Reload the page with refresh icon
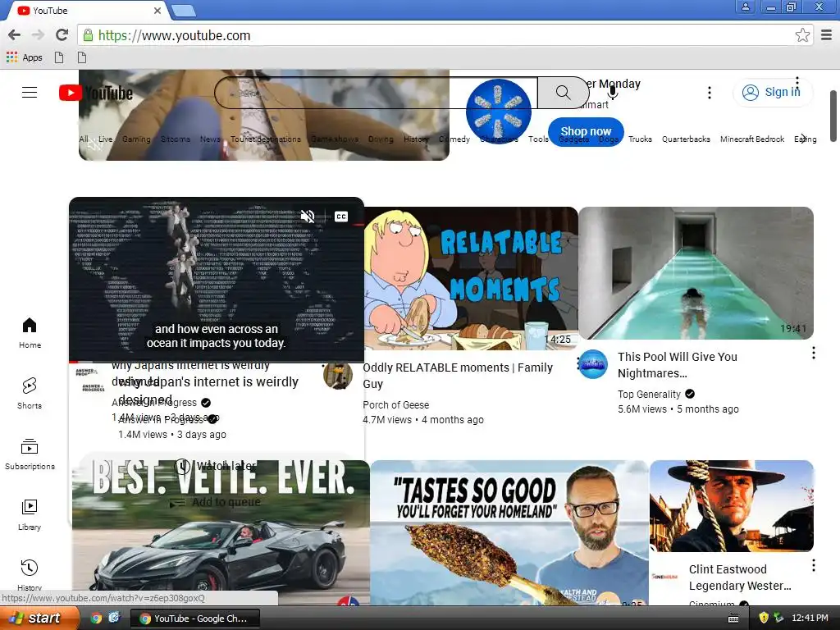The image size is (840, 630). click(x=62, y=35)
